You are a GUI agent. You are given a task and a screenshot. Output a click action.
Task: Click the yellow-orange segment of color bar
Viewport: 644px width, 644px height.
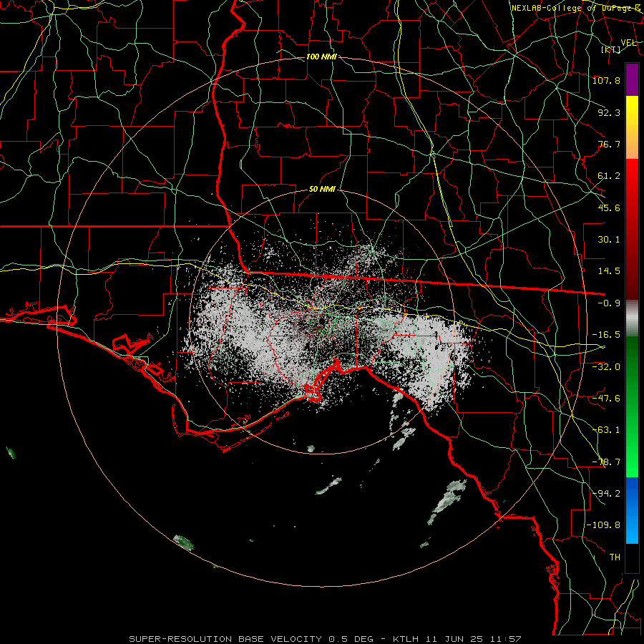pyautogui.click(x=632, y=127)
